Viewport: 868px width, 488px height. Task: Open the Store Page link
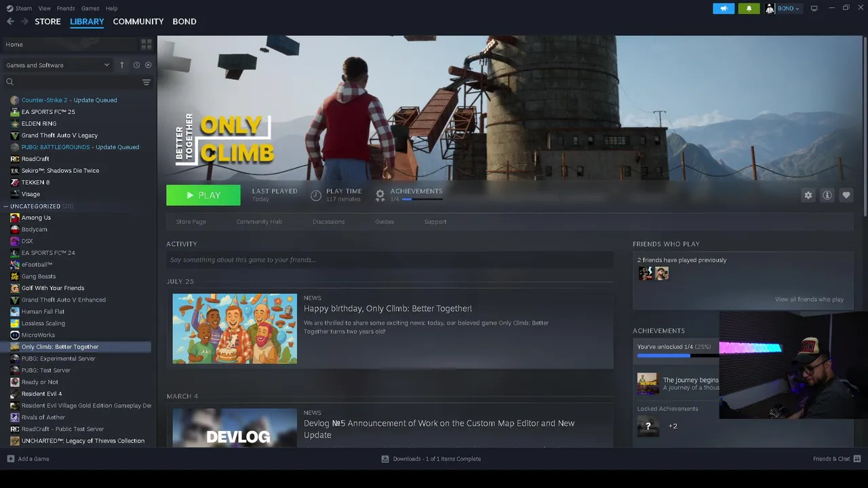[x=191, y=222]
